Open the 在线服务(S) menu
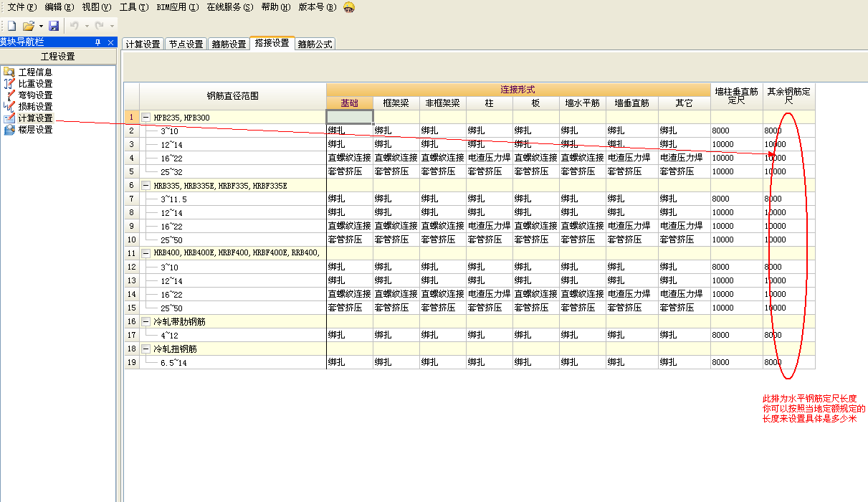Screen dimensions: 868x502 pos(230,6)
